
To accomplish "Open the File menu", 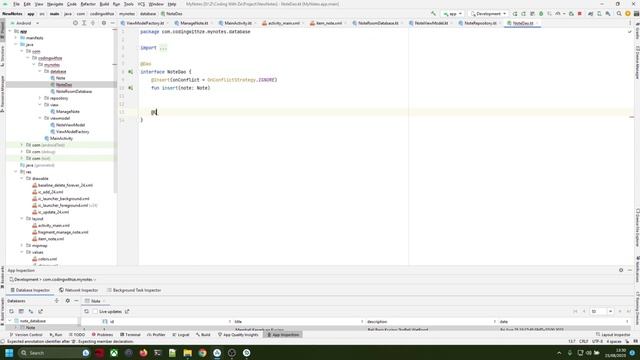I will pos(16,4).
